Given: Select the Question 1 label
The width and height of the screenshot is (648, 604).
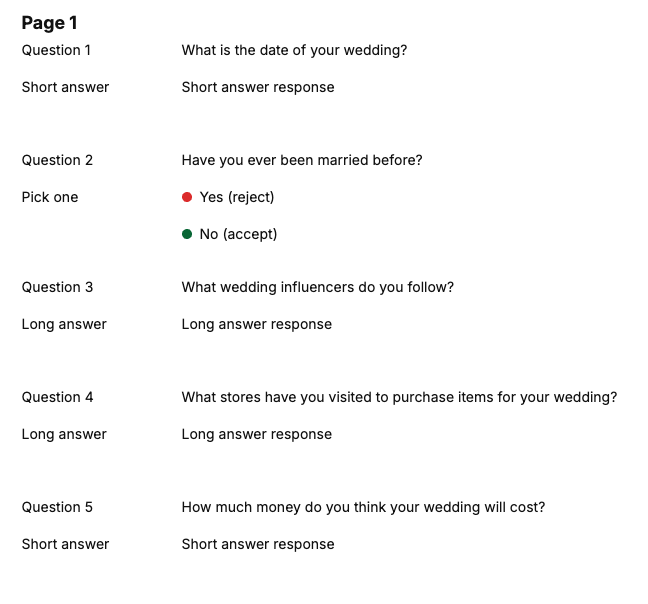Looking at the screenshot, I should 56,50.
